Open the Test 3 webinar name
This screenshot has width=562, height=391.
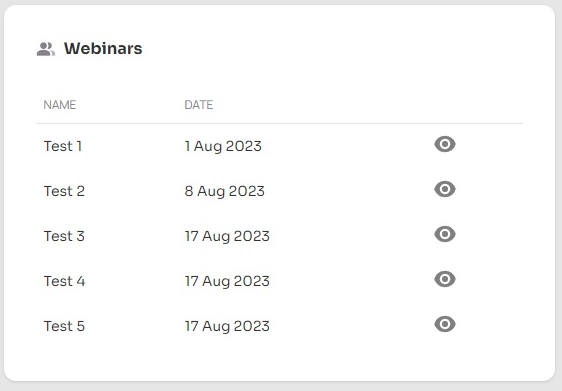pos(64,236)
